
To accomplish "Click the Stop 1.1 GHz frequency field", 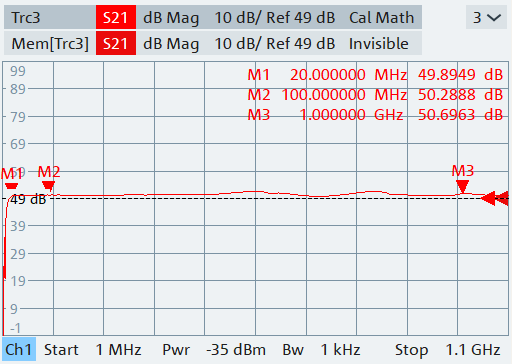I will (448, 350).
